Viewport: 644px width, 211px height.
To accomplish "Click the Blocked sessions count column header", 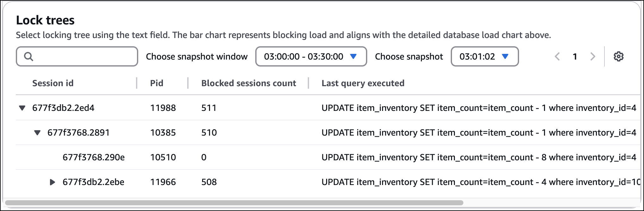I will click(x=249, y=83).
